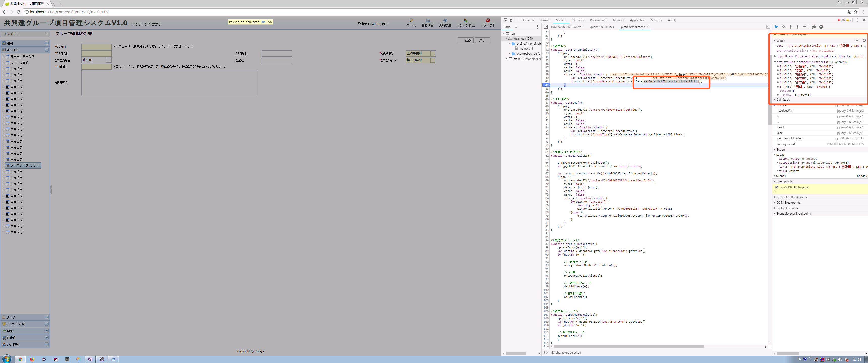Click in the 部門説明 text area
This screenshot has height=363, width=868.
click(170, 83)
